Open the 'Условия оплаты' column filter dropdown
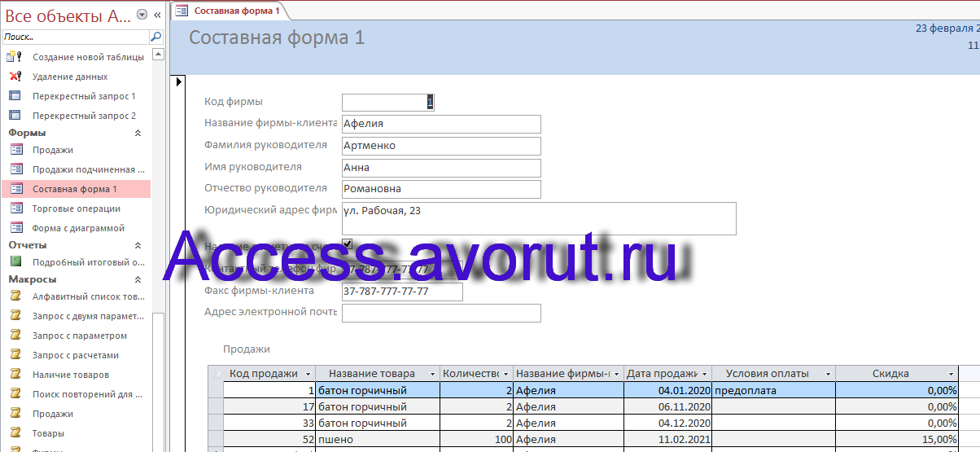 [x=829, y=374]
